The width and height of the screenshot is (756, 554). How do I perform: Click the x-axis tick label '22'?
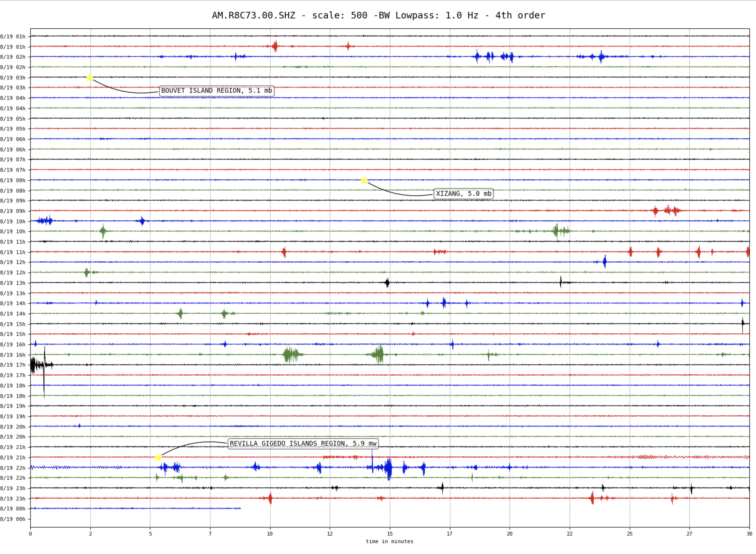point(570,534)
